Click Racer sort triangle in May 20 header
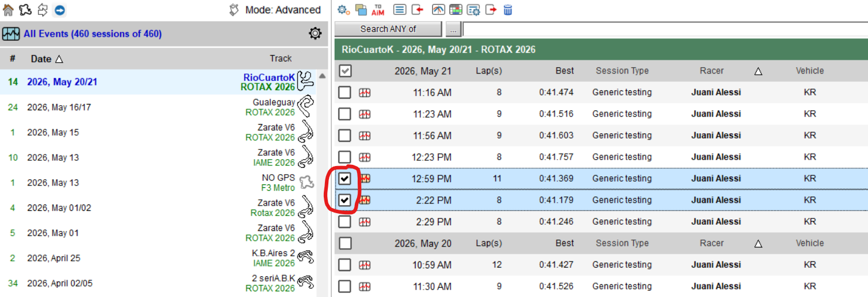This screenshot has height=297, width=868. (758, 244)
